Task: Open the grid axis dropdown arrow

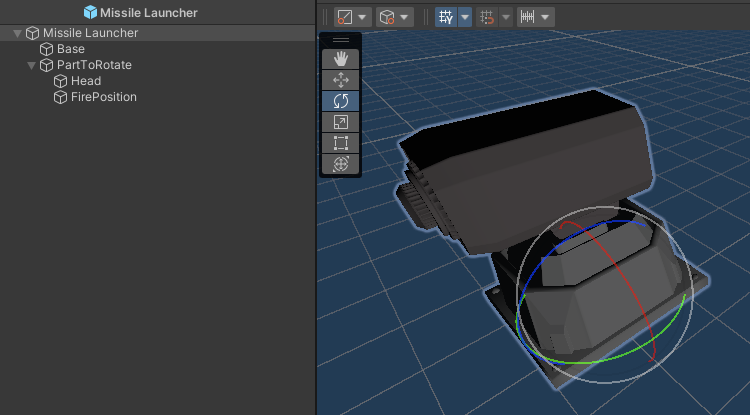Action: pos(464,17)
